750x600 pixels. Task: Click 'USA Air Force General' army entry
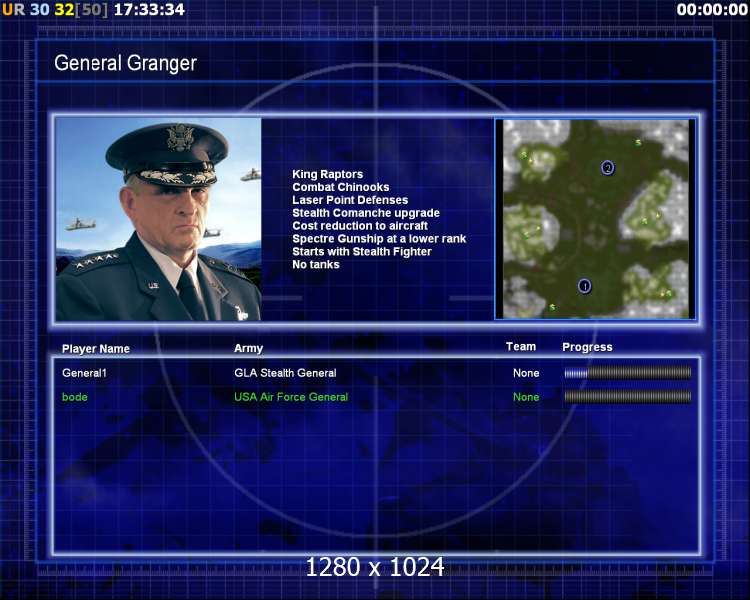pos(291,397)
